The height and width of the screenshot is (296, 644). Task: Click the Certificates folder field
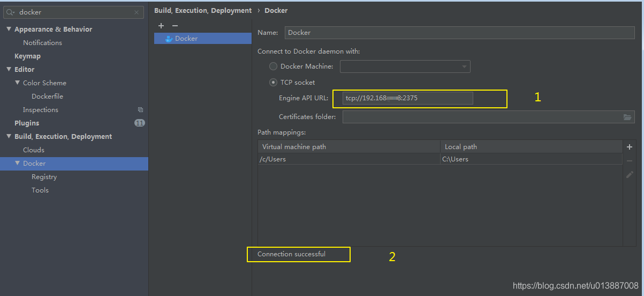(x=489, y=117)
